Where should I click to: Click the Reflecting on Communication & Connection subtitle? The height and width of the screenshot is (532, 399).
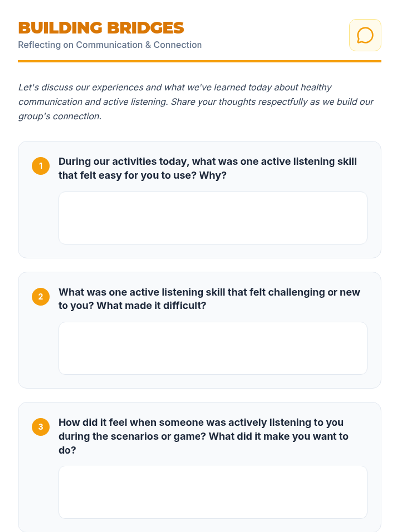[110, 45]
